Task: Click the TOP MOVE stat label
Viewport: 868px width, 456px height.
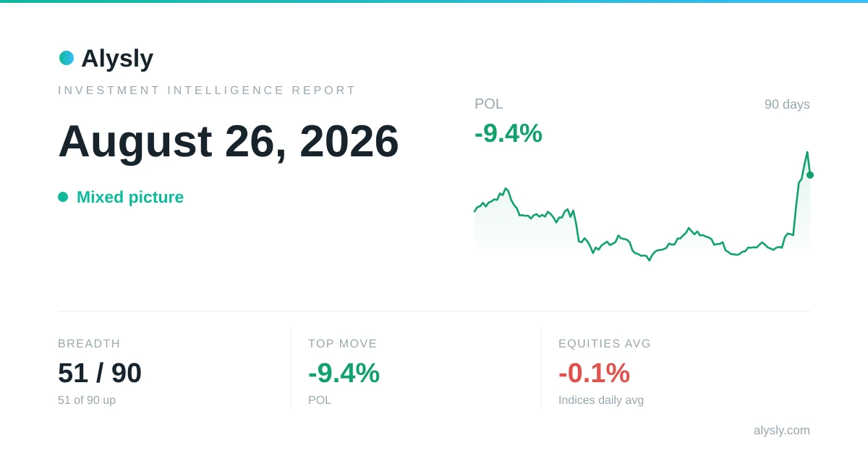Action: (343, 344)
